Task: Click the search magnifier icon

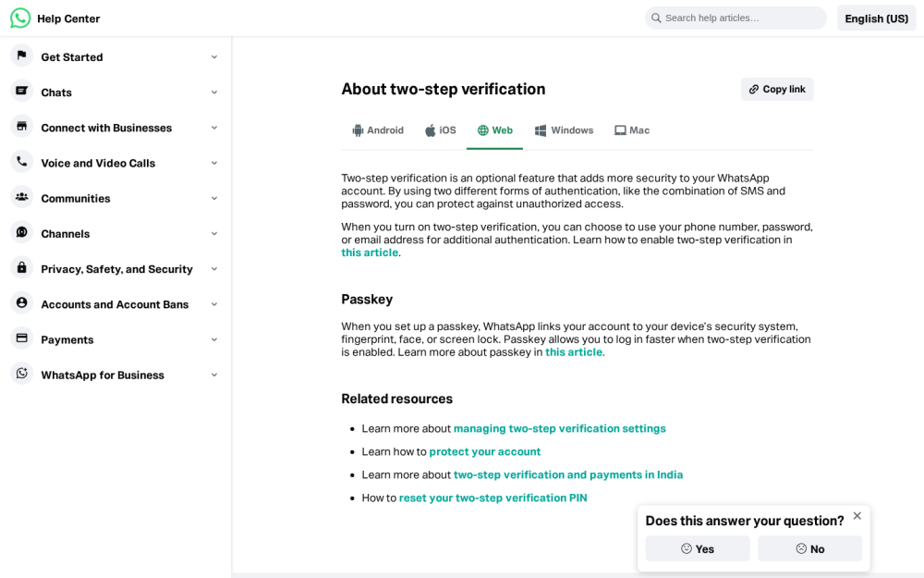Action: (656, 18)
